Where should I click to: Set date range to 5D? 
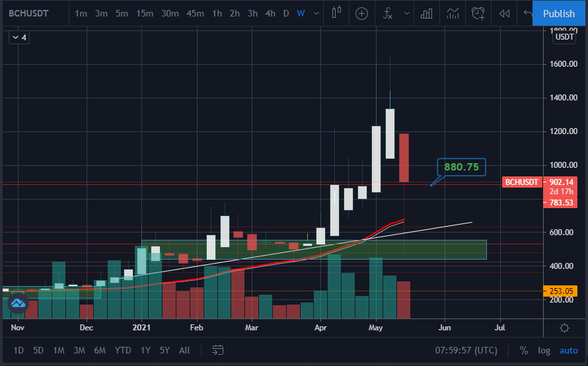[38, 351]
